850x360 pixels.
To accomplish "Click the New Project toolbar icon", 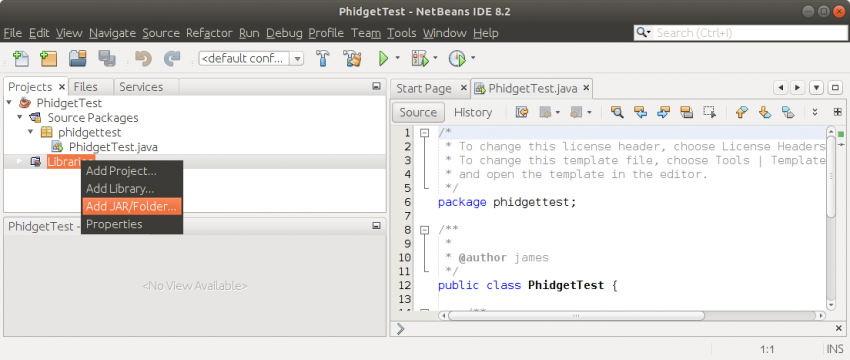I will click(x=49, y=58).
